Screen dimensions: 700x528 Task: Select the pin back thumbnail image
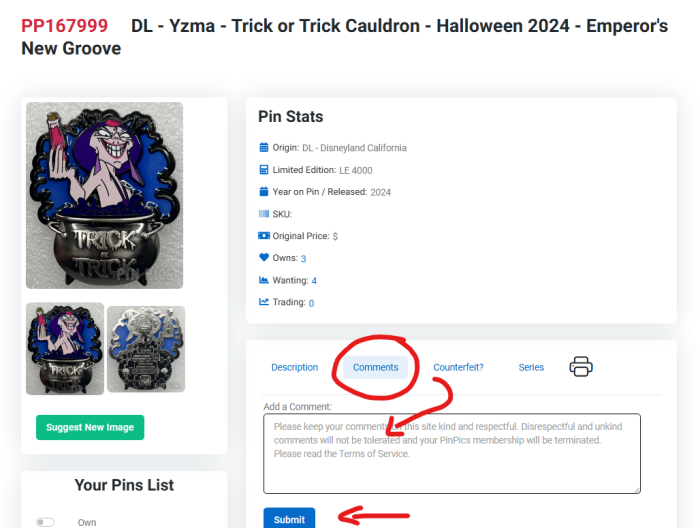click(x=146, y=348)
